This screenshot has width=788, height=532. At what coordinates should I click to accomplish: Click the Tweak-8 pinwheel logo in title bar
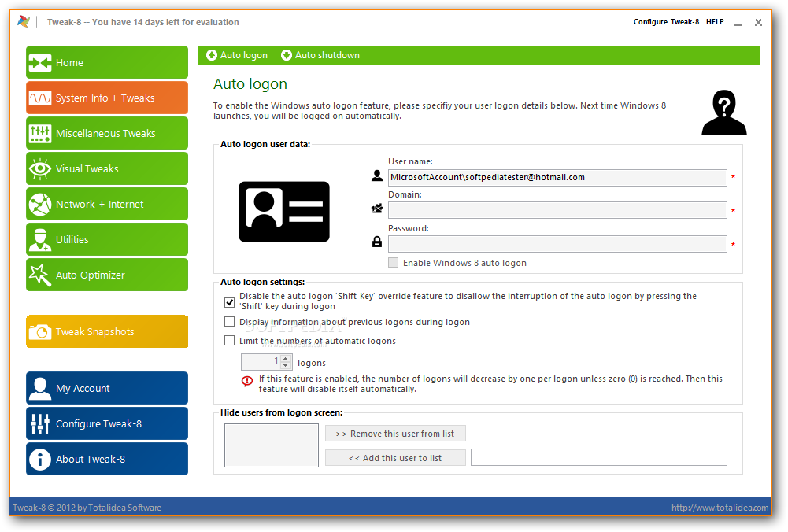(x=23, y=21)
